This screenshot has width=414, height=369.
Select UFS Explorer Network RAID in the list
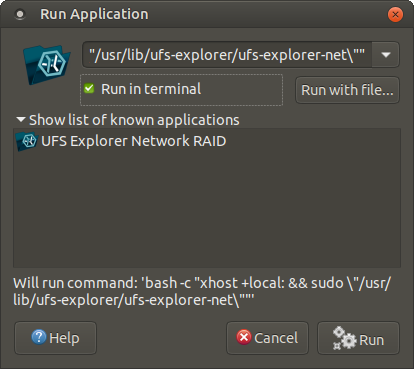pyautogui.click(x=207, y=141)
